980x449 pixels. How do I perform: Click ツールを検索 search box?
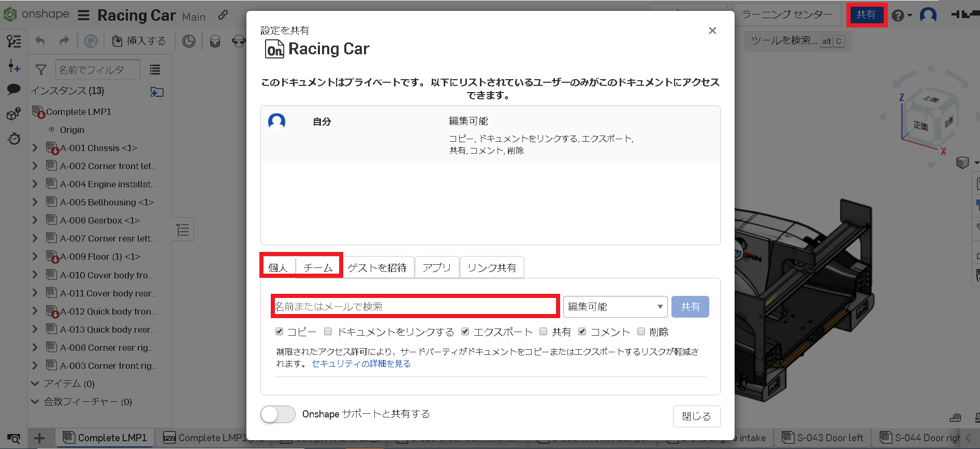point(798,41)
